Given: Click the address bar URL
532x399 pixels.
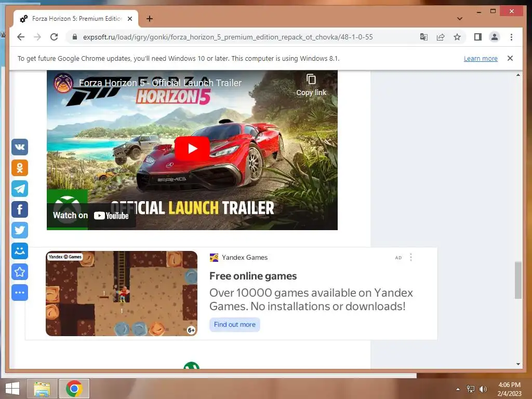Looking at the screenshot, I should 228,37.
